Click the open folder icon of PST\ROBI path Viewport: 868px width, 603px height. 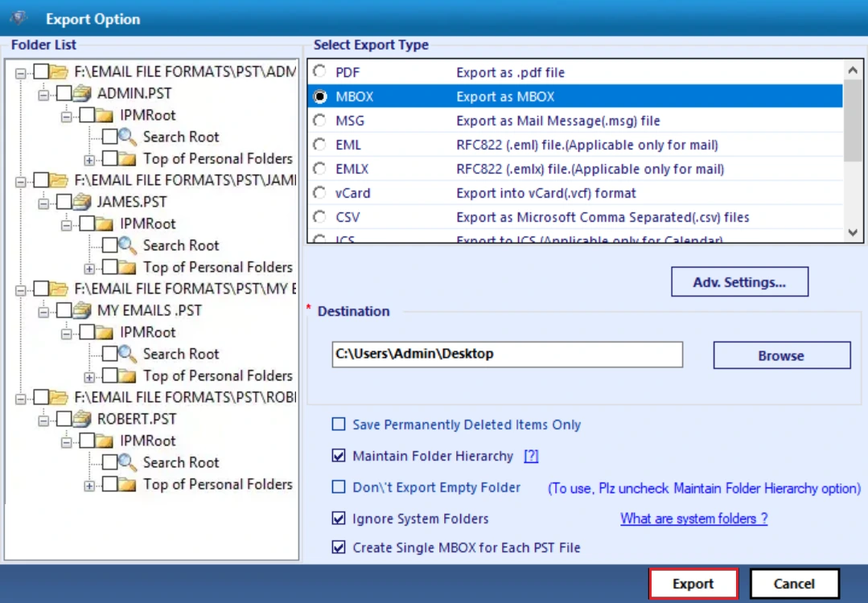(x=59, y=396)
